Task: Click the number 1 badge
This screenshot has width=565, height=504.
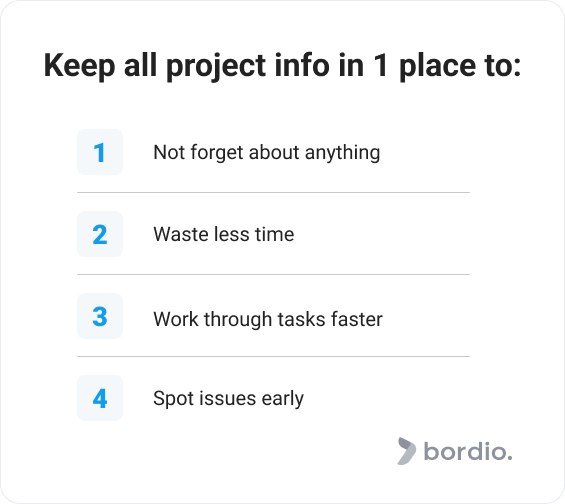Action: 100,152
